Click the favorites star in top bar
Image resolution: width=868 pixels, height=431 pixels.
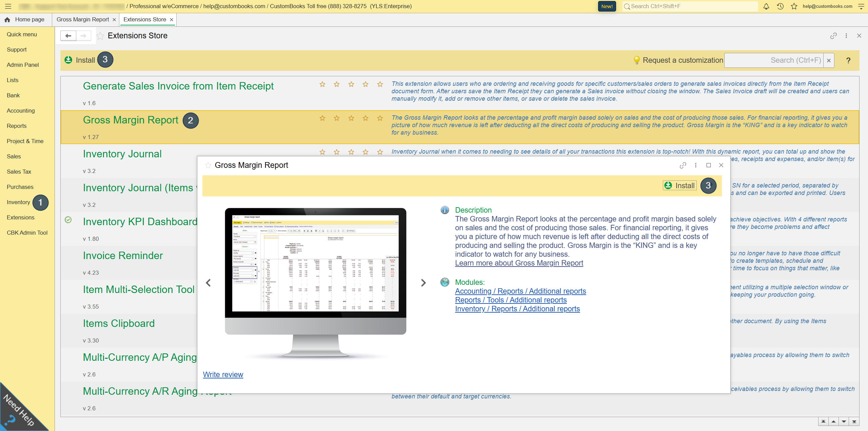pos(794,6)
